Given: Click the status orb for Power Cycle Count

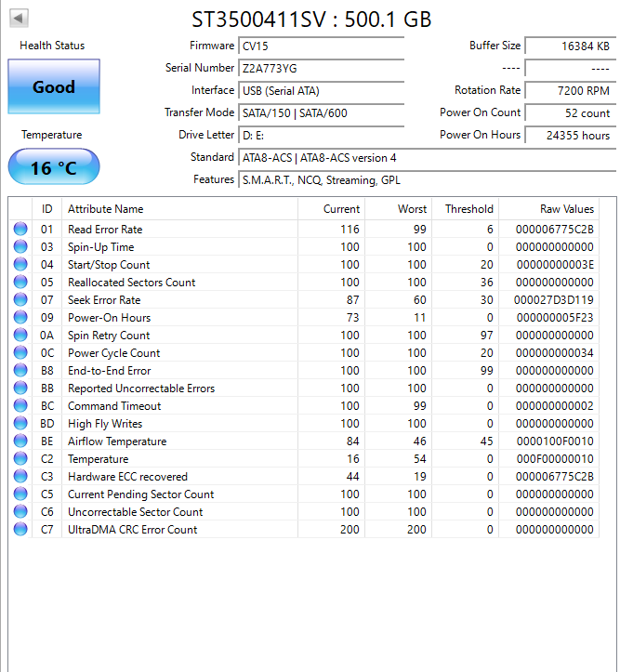Looking at the screenshot, I should [20, 352].
